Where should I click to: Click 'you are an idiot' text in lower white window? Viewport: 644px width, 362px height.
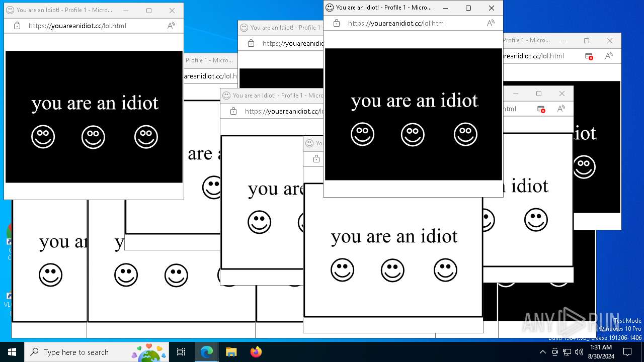point(394,237)
